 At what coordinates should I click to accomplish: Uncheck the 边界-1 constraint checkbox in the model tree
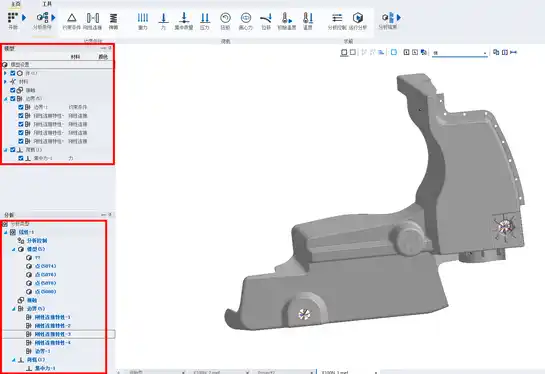coord(21,107)
